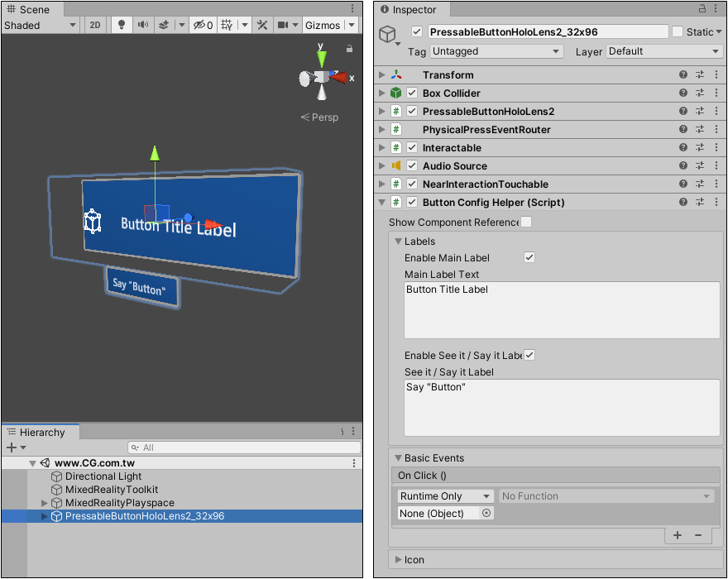This screenshot has height=579, width=728.
Task: Select MixedRealityToolkit in the Hierarchy
Action: [x=112, y=490]
